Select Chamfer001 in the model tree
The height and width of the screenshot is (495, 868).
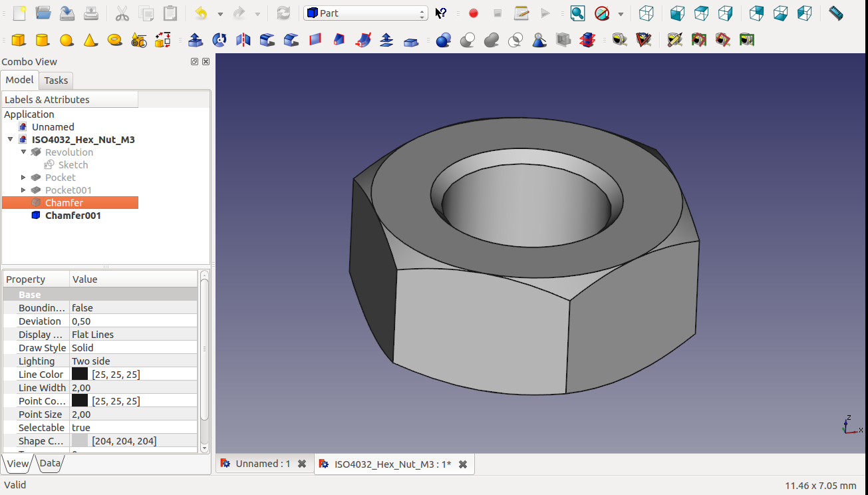(x=72, y=216)
